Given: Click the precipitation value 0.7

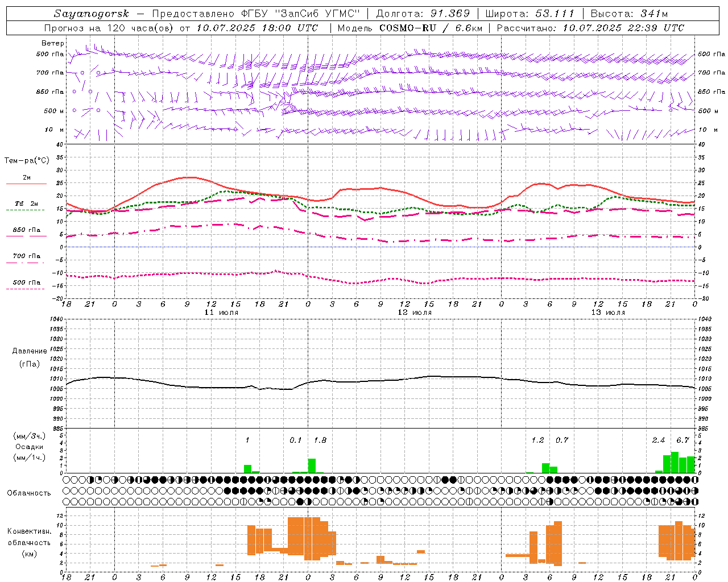Looking at the screenshot, I should [x=562, y=440].
